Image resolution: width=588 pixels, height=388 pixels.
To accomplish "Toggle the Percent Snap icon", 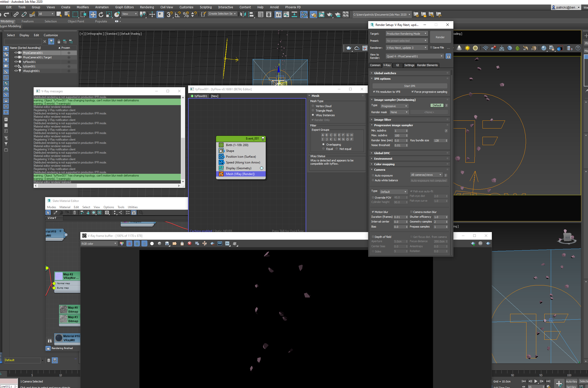I will click(186, 15).
